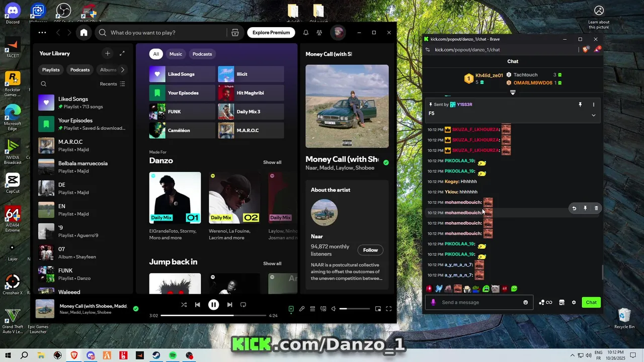The width and height of the screenshot is (644, 362).
Task: Select the Podcasts chip in home feed
Action: click(202, 54)
